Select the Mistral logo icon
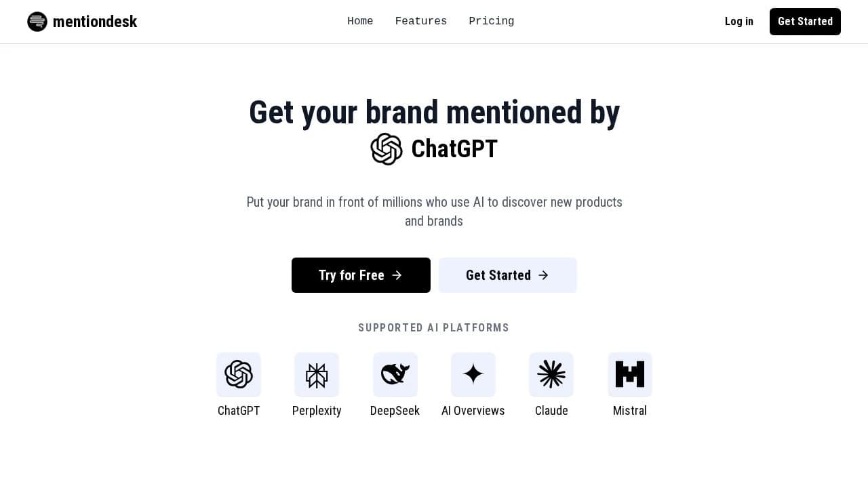 click(629, 374)
